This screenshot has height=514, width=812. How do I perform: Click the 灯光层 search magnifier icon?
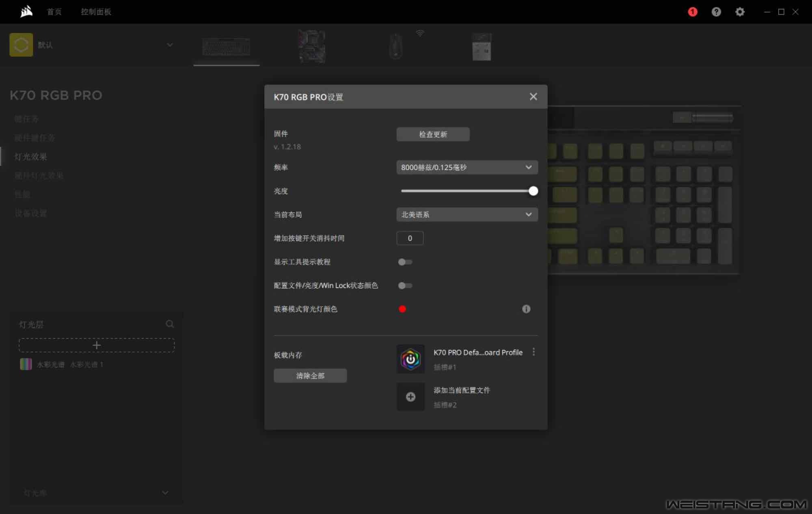pos(170,324)
